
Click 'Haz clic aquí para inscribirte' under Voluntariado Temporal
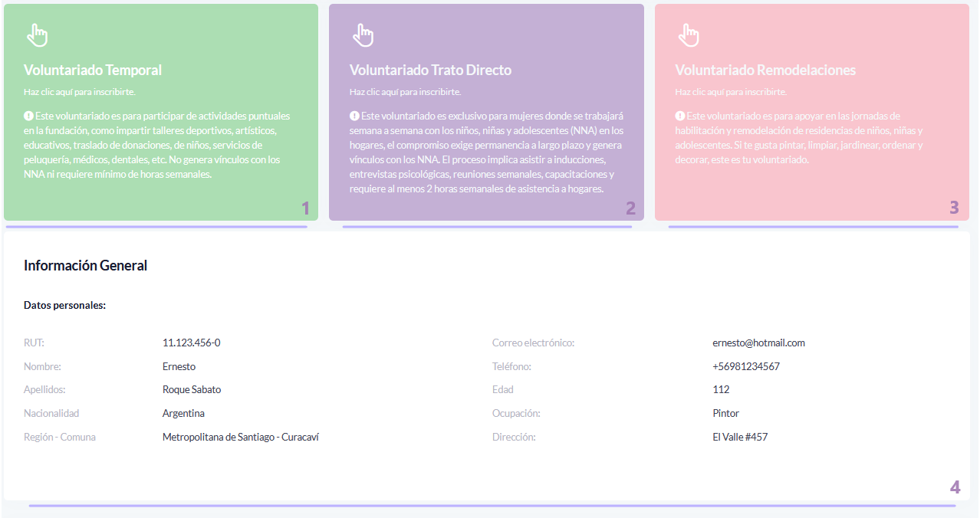coord(80,92)
